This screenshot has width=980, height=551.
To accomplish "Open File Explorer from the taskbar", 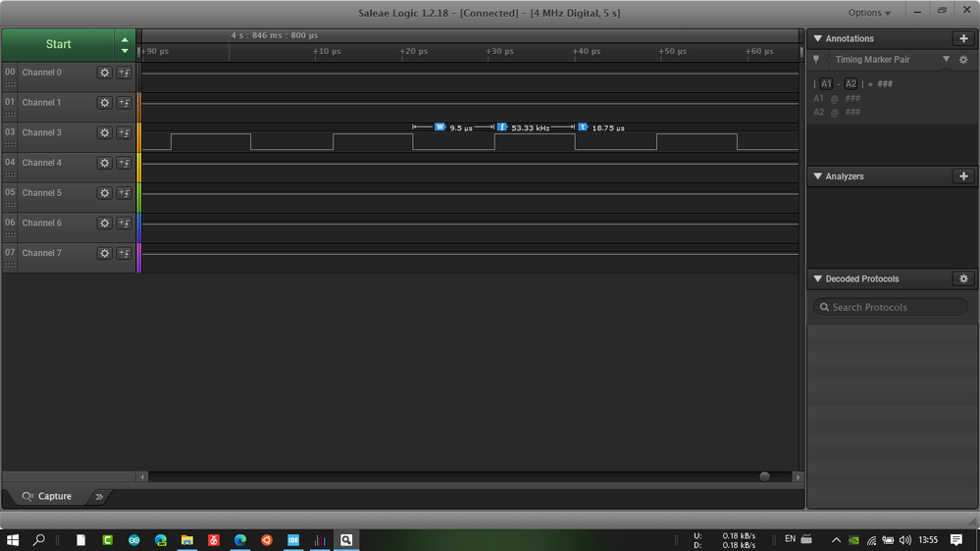I will [x=186, y=540].
